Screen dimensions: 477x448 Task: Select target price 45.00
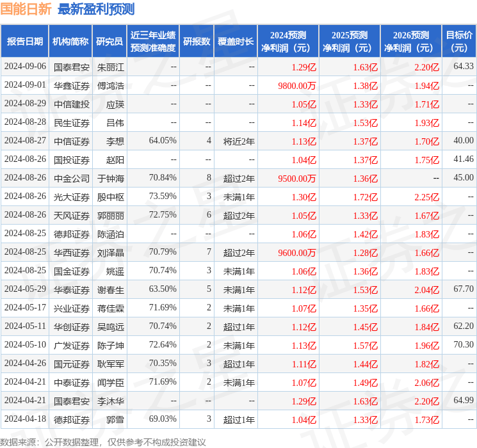pyautogui.click(x=464, y=177)
